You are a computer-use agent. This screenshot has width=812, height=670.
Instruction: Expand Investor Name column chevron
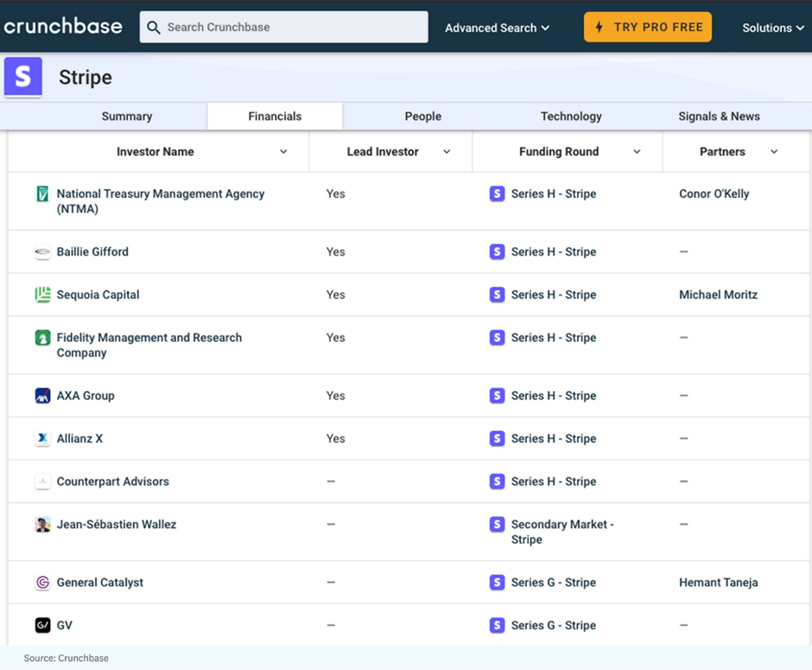click(283, 152)
